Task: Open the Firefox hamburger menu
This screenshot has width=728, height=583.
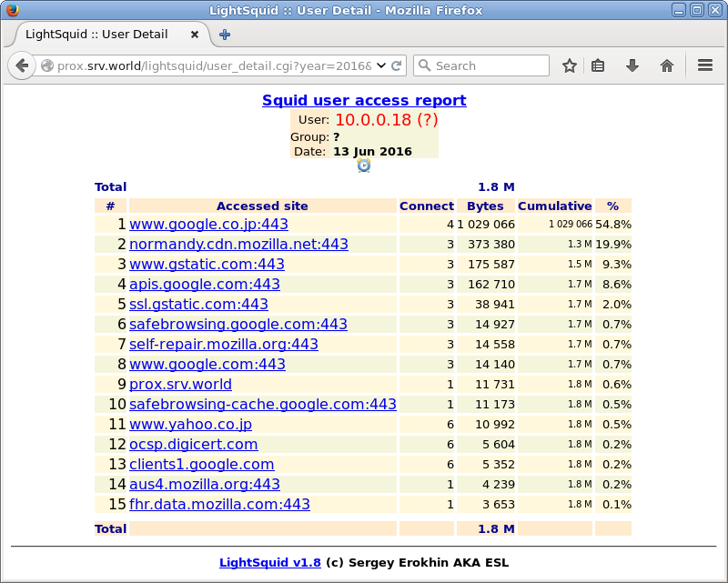Action: click(x=704, y=65)
